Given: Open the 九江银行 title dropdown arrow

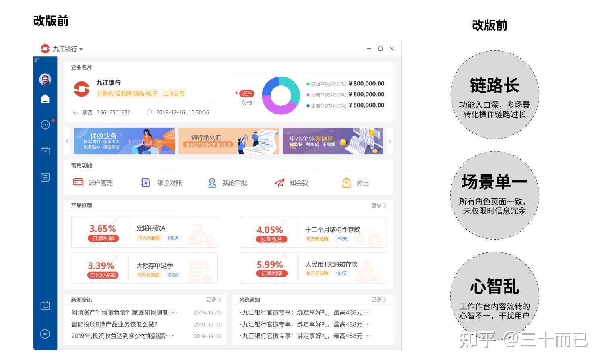Looking at the screenshot, I should pyautogui.click(x=81, y=49).
